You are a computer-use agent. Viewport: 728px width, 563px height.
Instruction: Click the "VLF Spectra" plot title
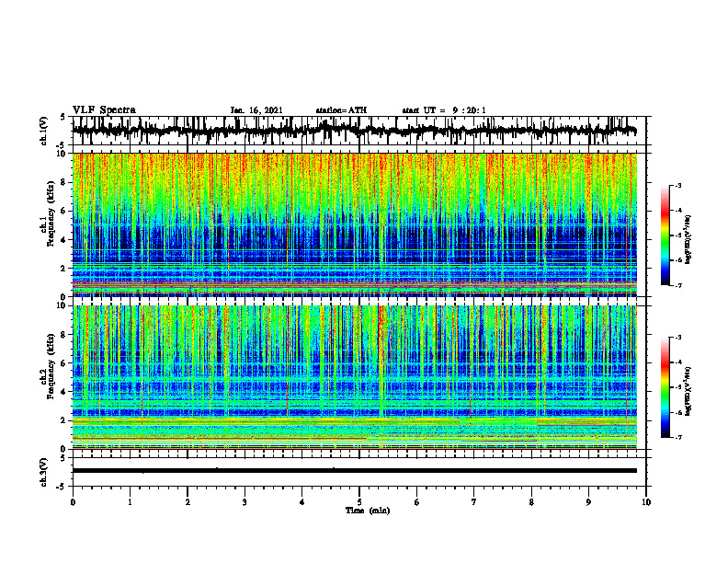(x=104, y=110)
